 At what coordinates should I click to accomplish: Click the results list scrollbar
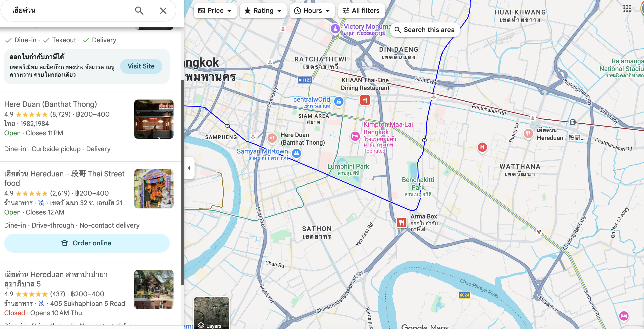click(x=182, y=182)
